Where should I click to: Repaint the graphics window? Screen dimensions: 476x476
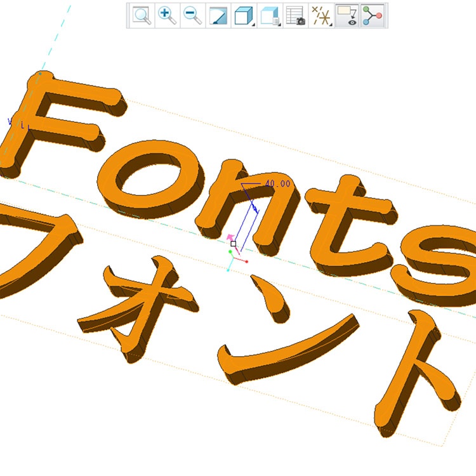pyautogui.click(x=218, y=16)
